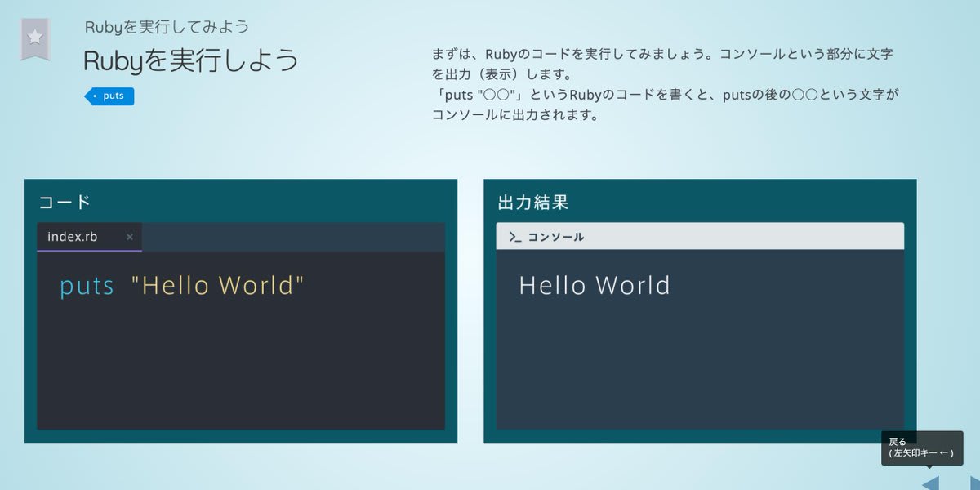Image resolution: width=980 pixels, height=490 pixels.
Task: Close the index.rb tab
Action: (130, 237)
